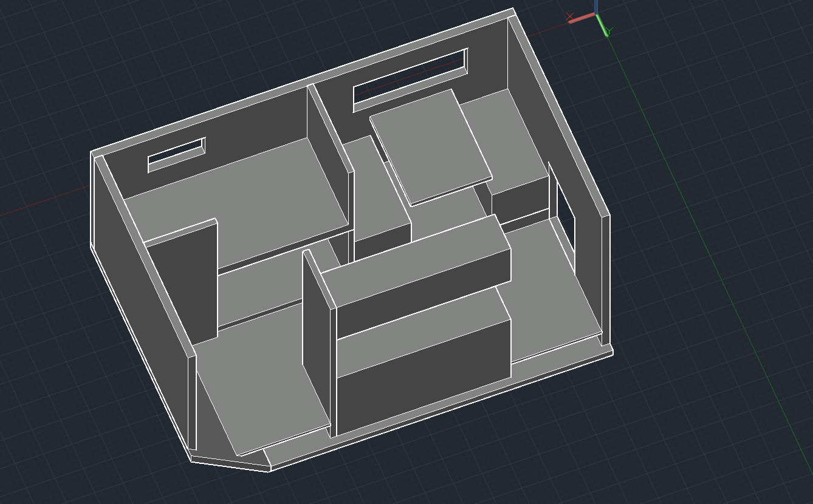The image size is (813, 504).
Task: Select the right exterior wall top edge
Action: click(x=559, y=115)
